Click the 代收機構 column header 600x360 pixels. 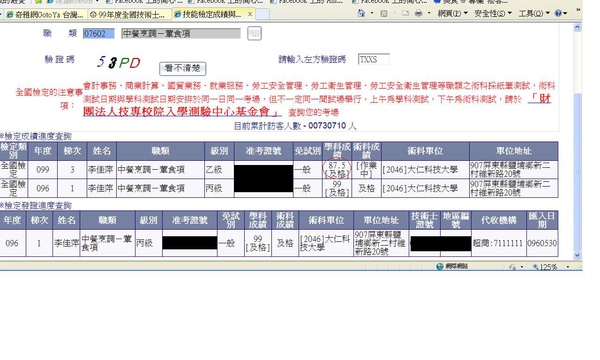[498, 220]
